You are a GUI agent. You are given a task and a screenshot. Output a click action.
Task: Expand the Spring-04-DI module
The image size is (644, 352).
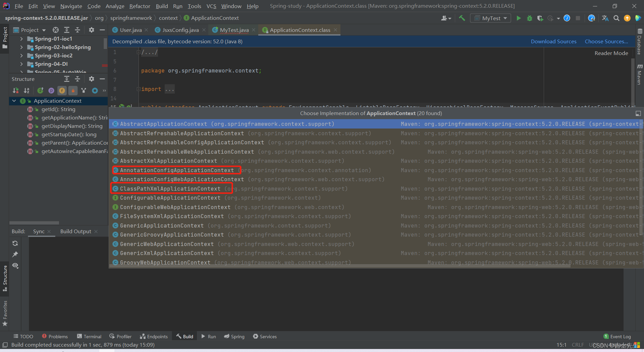21,64
